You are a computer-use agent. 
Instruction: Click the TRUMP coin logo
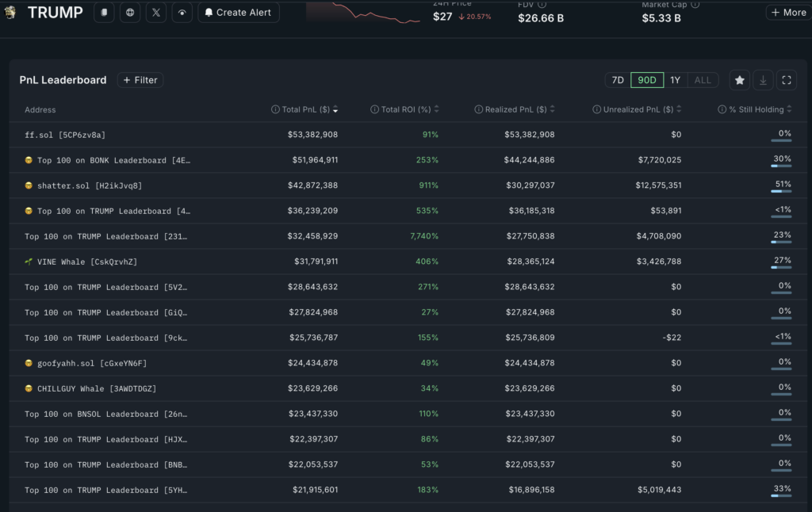pos(10,12)
